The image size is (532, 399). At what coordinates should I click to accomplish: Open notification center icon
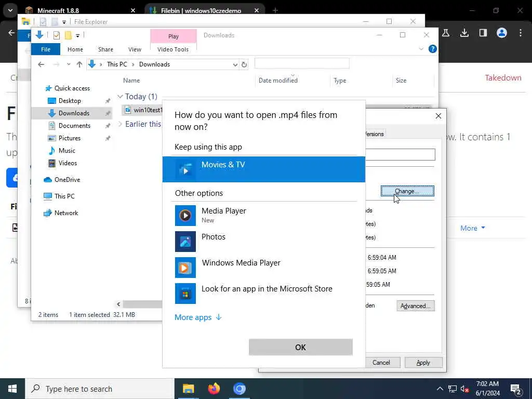point(516,389)
